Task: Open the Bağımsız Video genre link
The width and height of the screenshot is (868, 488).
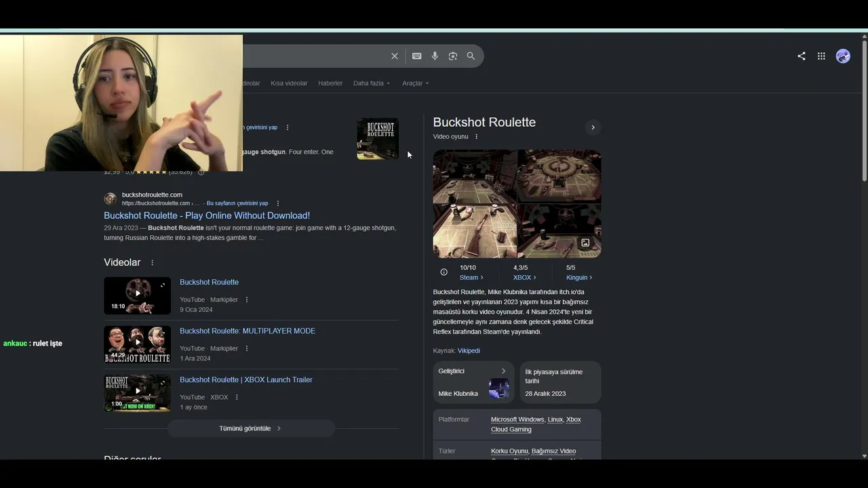Action: (x=554, y=451)
